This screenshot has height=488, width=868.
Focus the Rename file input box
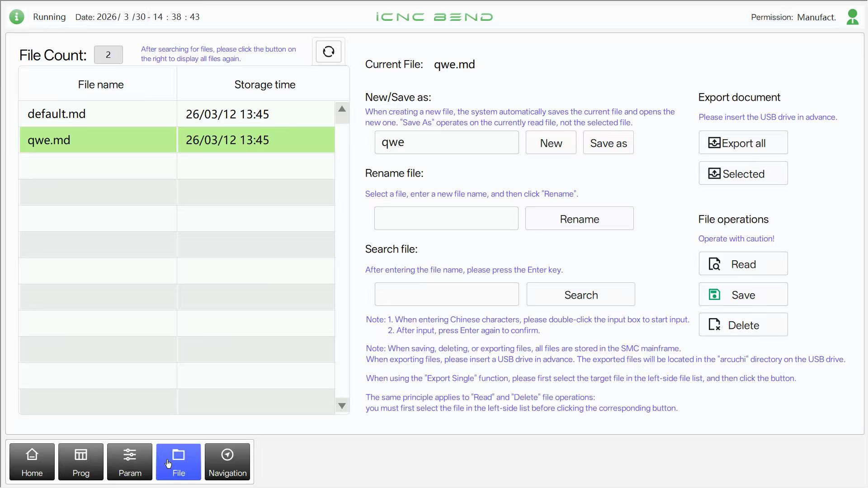pos(446,219)
